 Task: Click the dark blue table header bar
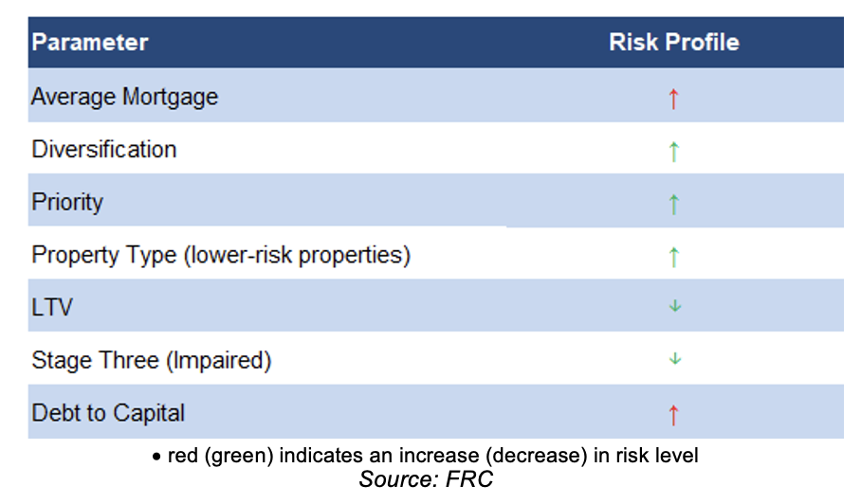(x=436, y=43)
